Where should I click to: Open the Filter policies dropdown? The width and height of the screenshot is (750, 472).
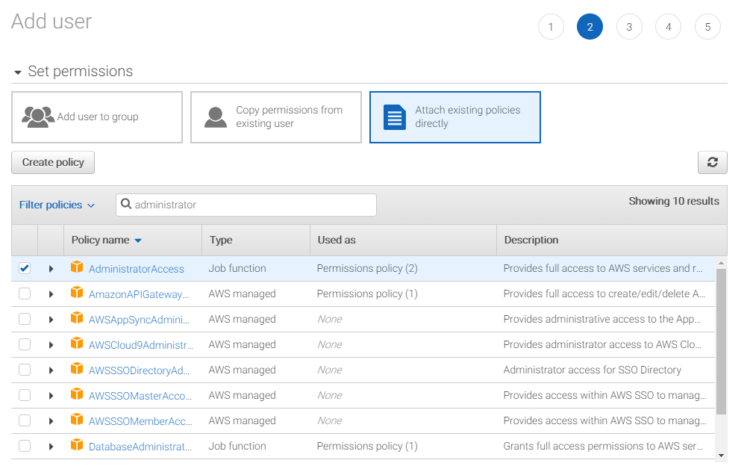click(57, 205)
